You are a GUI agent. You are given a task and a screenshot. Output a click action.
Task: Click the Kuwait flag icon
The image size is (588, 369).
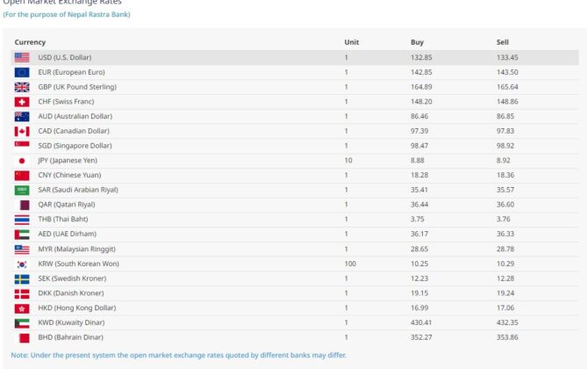[x=22, y=322]
